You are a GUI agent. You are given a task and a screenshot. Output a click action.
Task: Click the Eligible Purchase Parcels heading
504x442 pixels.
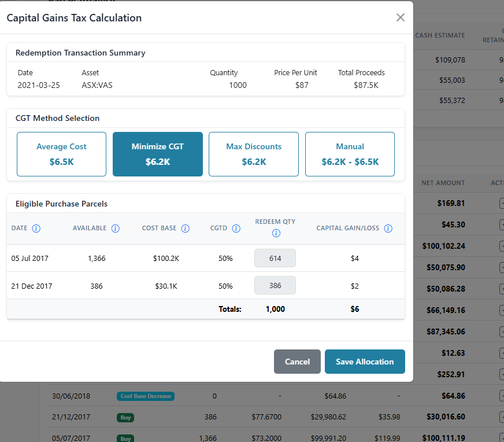click(x=61, y=204)
